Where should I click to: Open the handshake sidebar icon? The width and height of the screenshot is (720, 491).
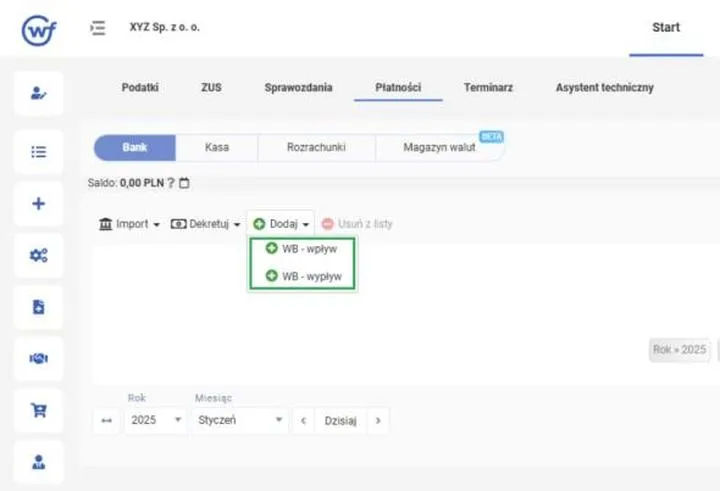39,358
